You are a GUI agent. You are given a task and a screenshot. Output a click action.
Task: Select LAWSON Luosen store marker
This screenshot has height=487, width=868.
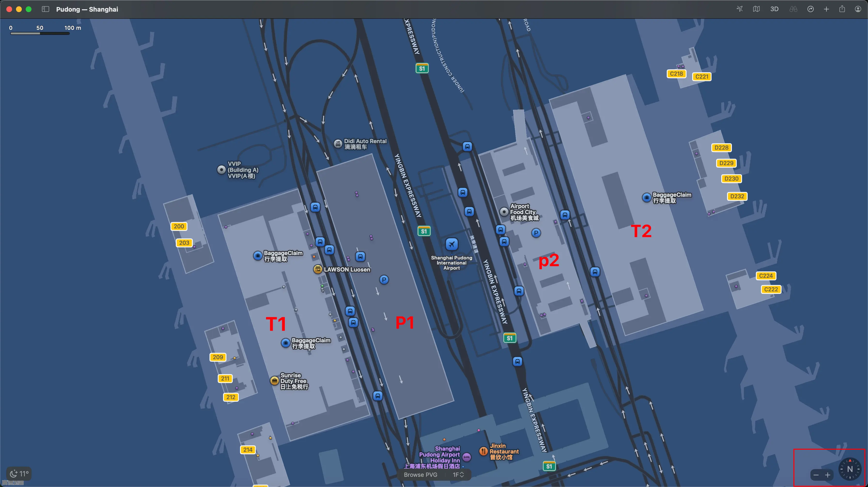pyautogui.click(x=318, y=269)
